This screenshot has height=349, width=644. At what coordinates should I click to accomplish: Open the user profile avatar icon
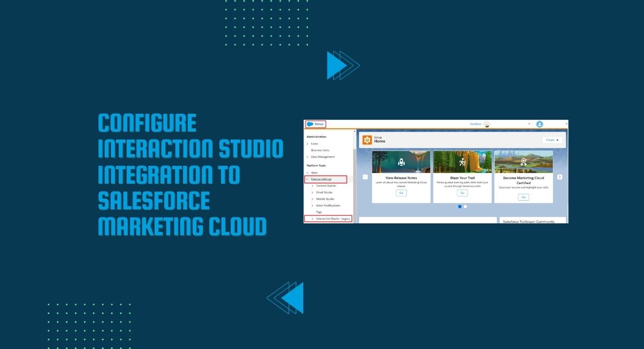(x=539, y=124)
